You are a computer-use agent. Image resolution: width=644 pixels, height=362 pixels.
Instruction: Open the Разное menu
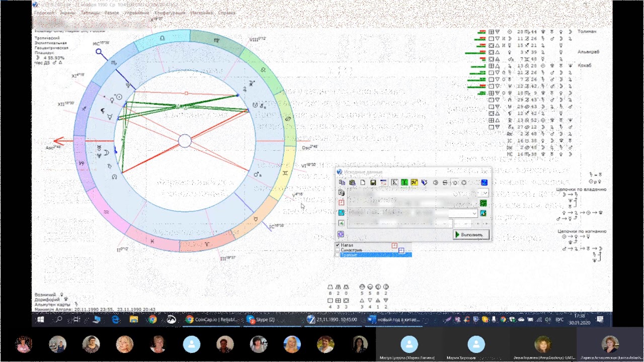click(x=112, y=13)
